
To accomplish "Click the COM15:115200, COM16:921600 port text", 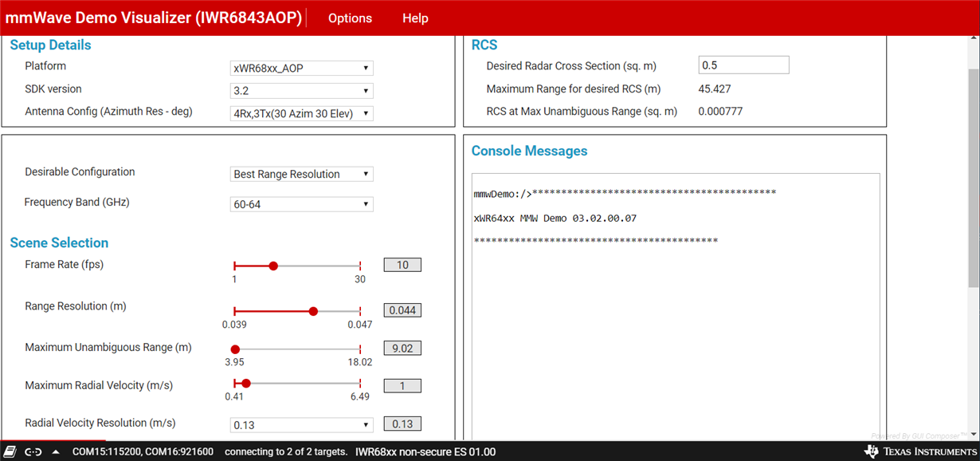I will 143,451.
